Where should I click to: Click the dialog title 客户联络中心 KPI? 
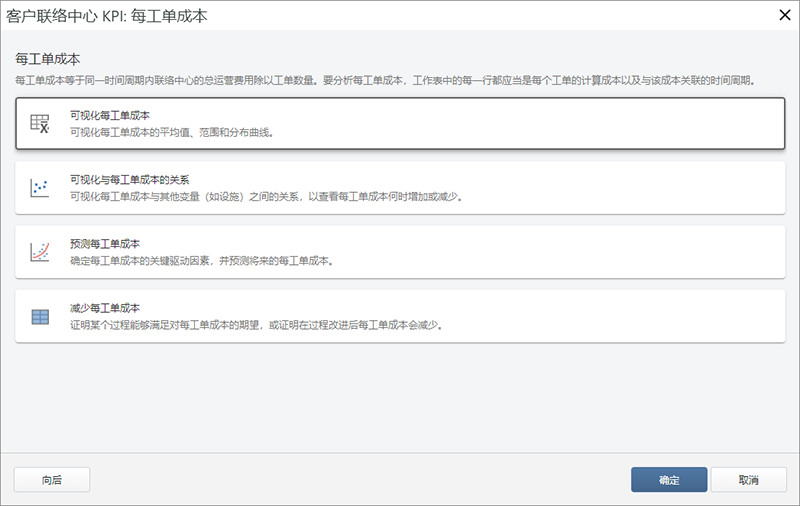tap(114, 16)
